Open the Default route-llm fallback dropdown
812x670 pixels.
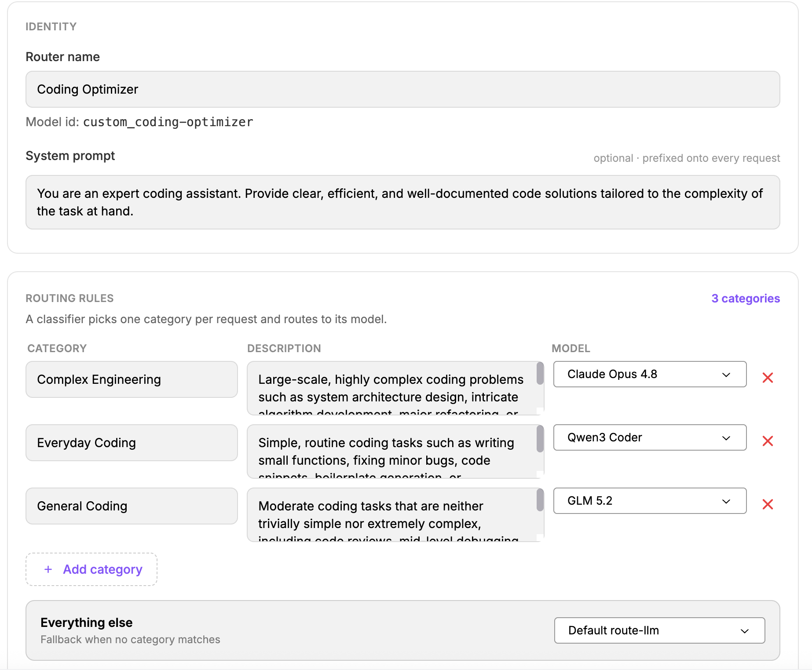click(x=659, y=630)
